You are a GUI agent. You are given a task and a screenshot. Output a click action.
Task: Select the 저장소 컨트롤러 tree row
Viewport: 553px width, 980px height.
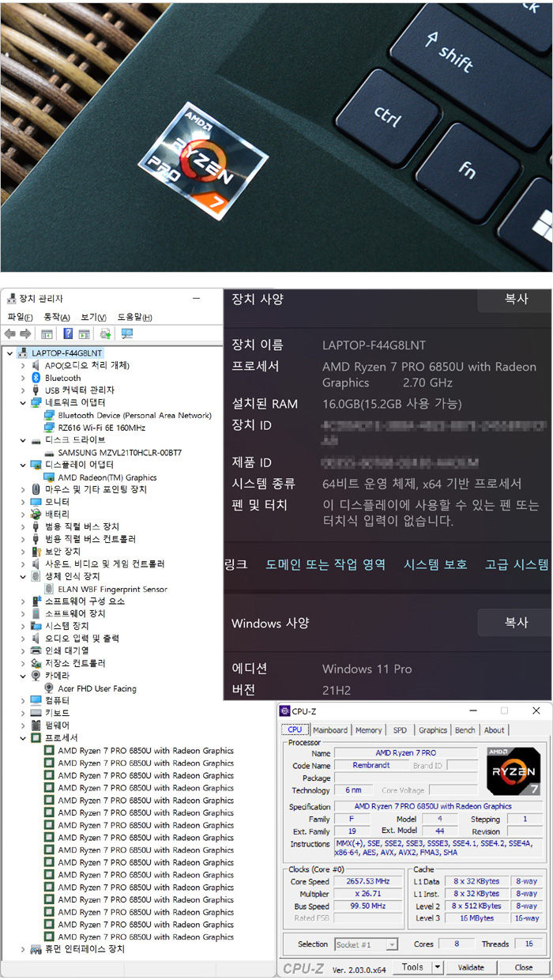tap(75, 663)
